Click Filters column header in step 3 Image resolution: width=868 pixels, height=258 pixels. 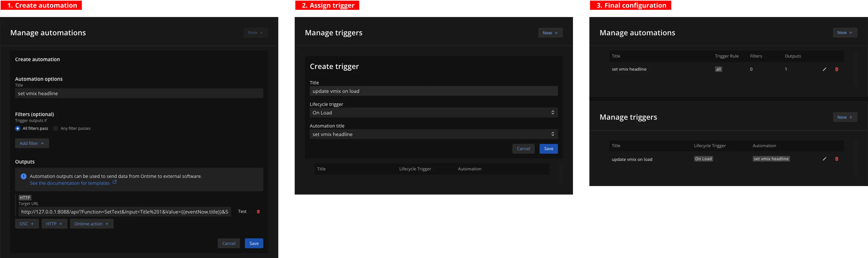756,56
